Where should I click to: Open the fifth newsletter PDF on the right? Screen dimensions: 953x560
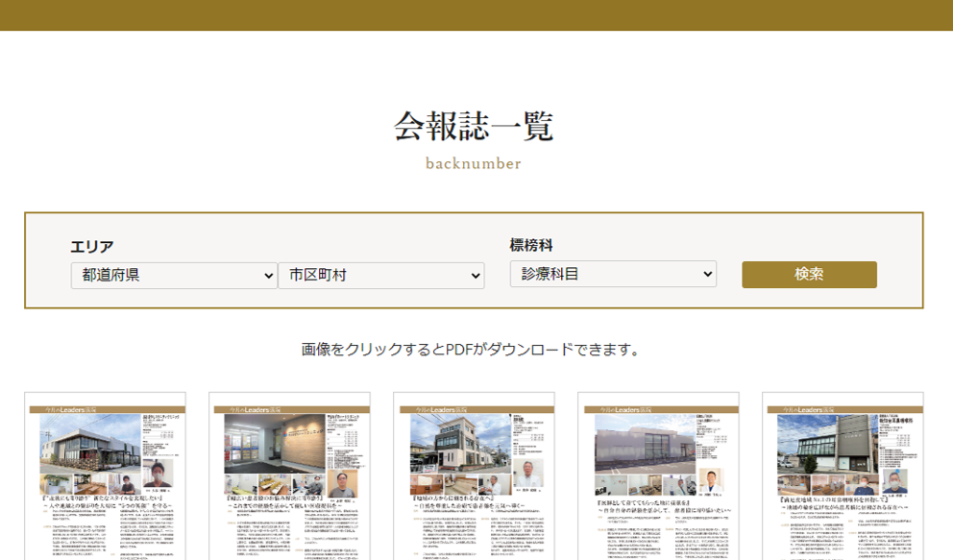click(843, 475)
